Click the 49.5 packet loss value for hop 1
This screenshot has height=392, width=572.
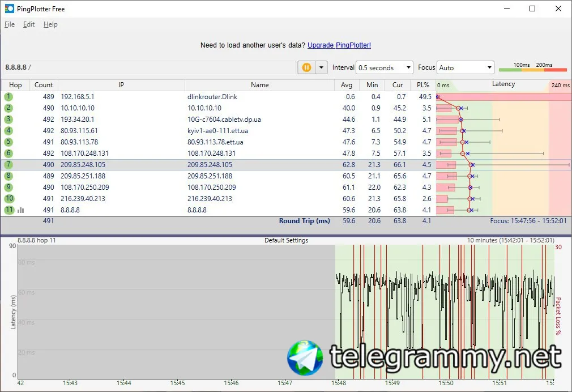[425, 97]
